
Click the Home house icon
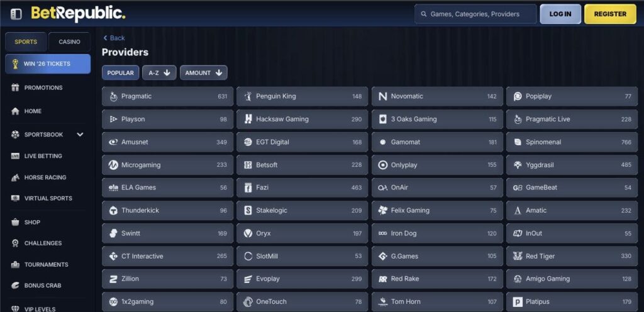[x=15, y=111]
